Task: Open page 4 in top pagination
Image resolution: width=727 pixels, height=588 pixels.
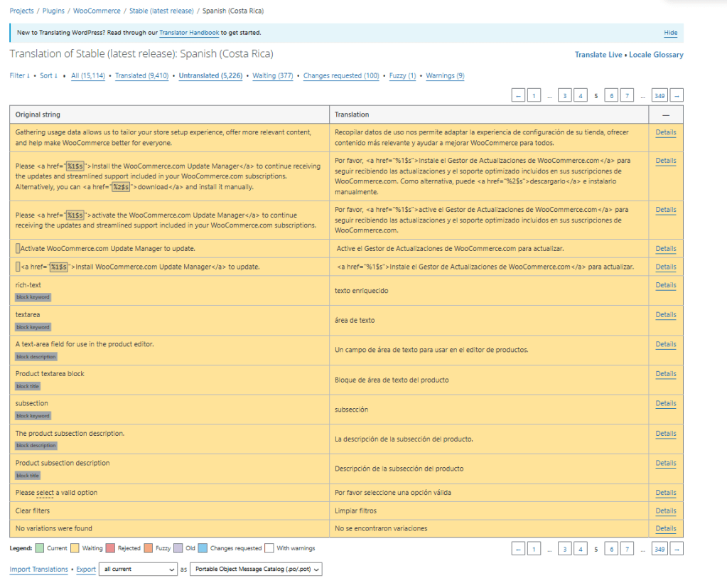Action: (x=580, y=95)
